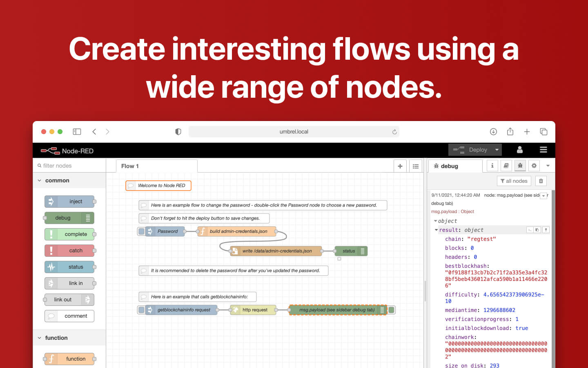Viewport: 588px width, 368px height.
Task: Open the configuration nodes tab gear icon
Action: coord(534,166)
